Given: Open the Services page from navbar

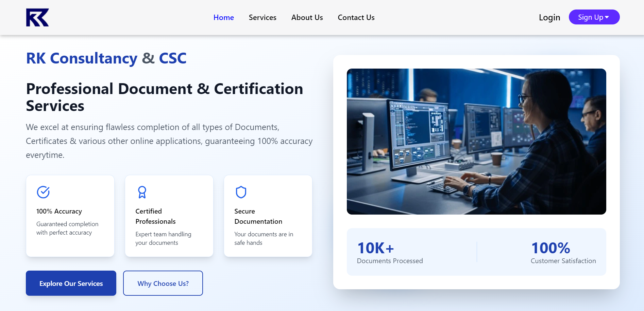Looking at the screenshot, I should tap(262, 18).
